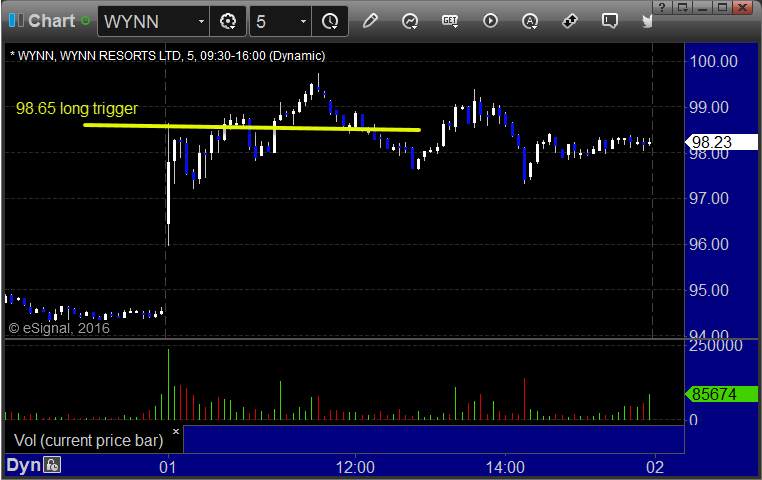762x480 pixels.
Task: Open the studies chart icon
Action: pyautogui.click(x=410, y=21)
